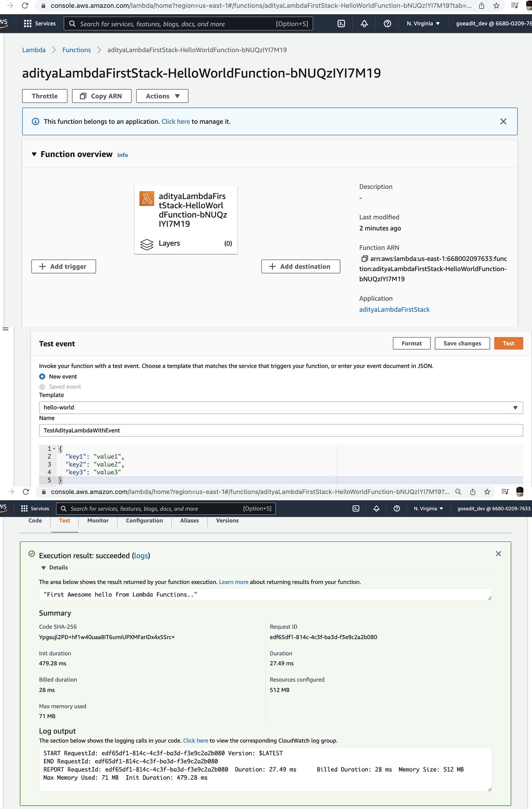The width and height of the screenshot is (532, 809).
Task: Open the hello-world Template dropdown
Action: point(281,408)
